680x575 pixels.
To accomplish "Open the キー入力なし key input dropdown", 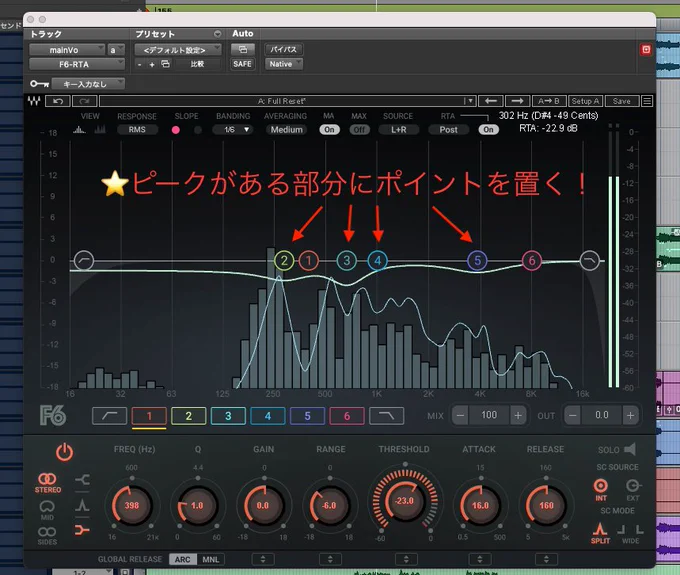I will click(x=88, y=84).
